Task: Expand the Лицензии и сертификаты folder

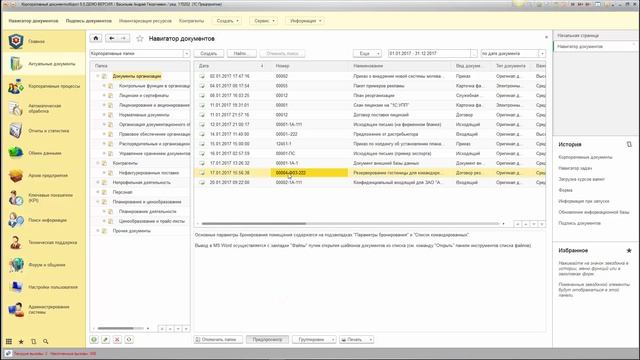Action: [104, 96]
